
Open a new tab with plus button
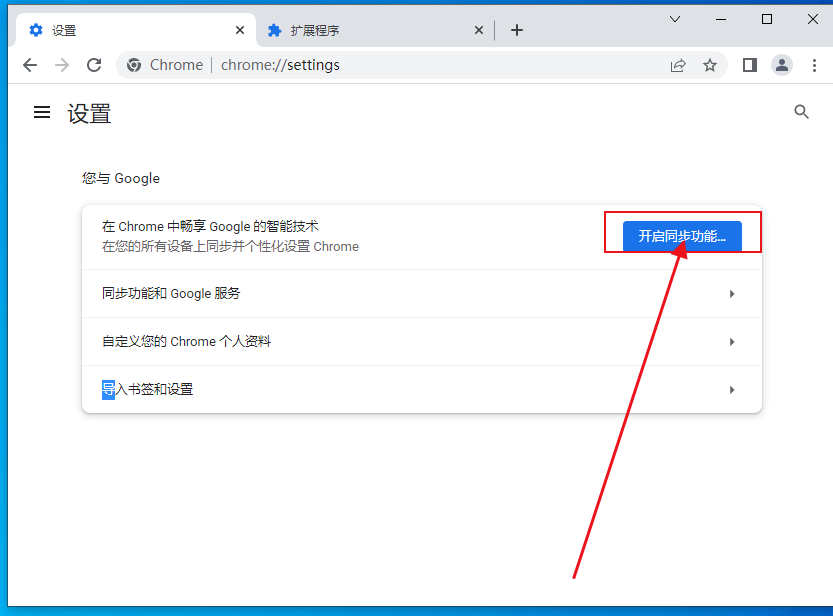click(x=517, y=30)
